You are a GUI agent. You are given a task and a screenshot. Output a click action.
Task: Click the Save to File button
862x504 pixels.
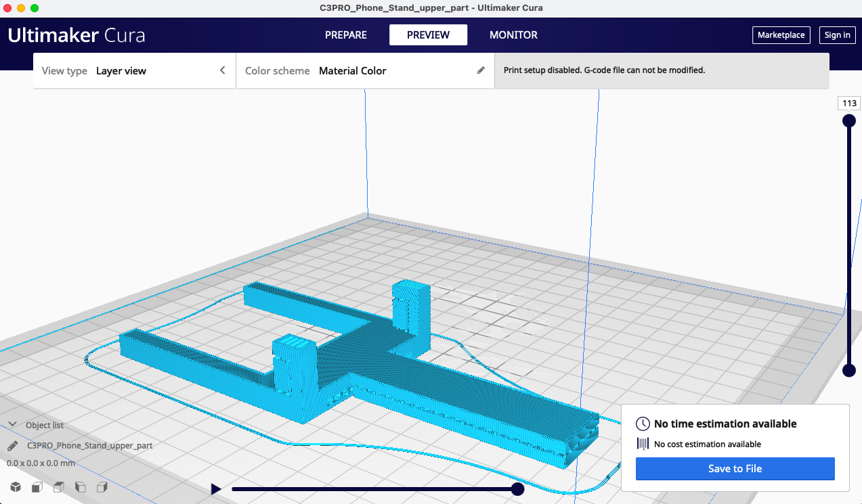(x=735, y=468)
